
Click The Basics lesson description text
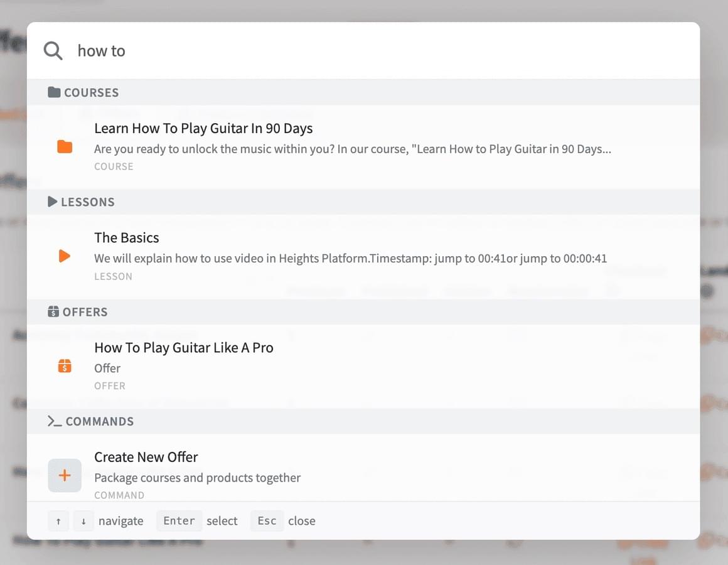(x=350, y=258)
